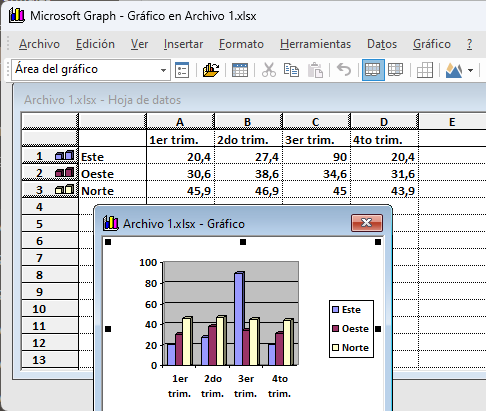The image size is (486, 411).
Task: Select the cell labeled Oeste
Action: [x=113, y=173]
